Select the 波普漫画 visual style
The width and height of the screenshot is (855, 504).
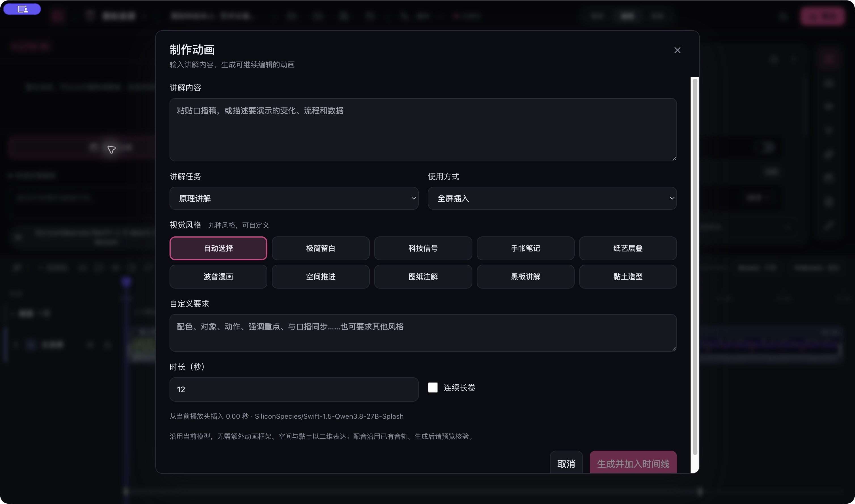coord(218,276)
